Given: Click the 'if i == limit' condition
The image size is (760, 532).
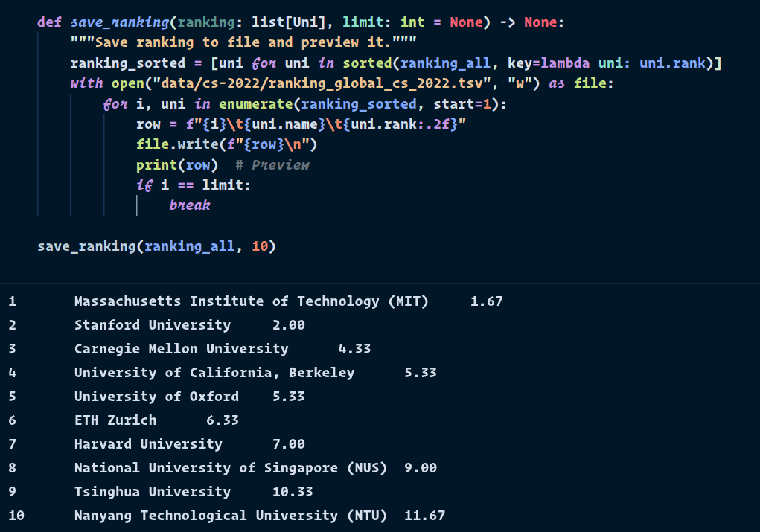Looking at the screenshot, I should tap(194, 185).
